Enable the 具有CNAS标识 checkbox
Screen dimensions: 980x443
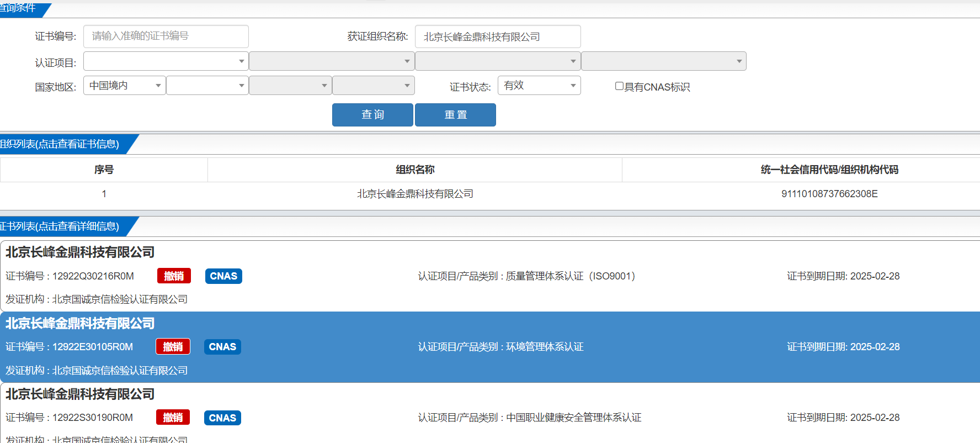pos(619,86)
